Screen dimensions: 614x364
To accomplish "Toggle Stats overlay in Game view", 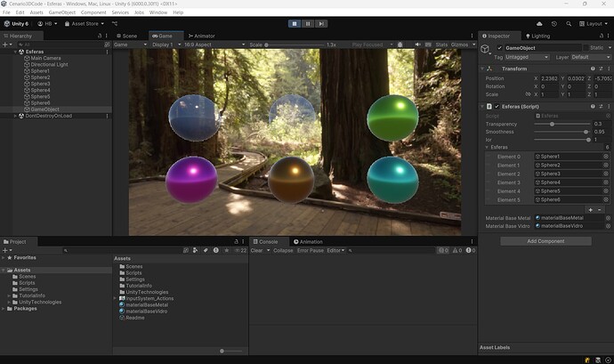I will (x=441, y=44).
